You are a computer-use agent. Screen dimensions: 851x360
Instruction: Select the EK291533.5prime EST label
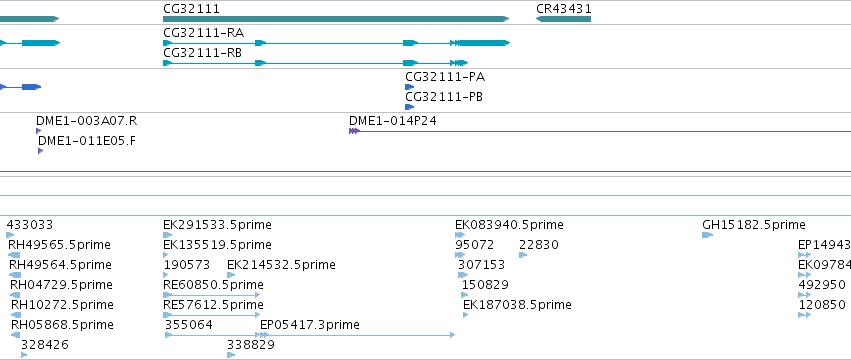217,225
